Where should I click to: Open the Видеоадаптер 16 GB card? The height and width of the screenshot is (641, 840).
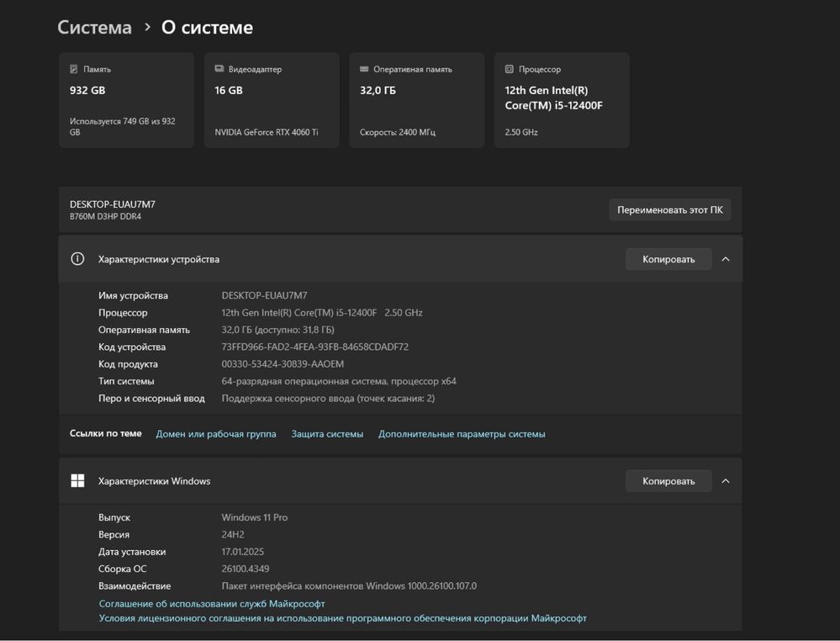pos(272,100)
